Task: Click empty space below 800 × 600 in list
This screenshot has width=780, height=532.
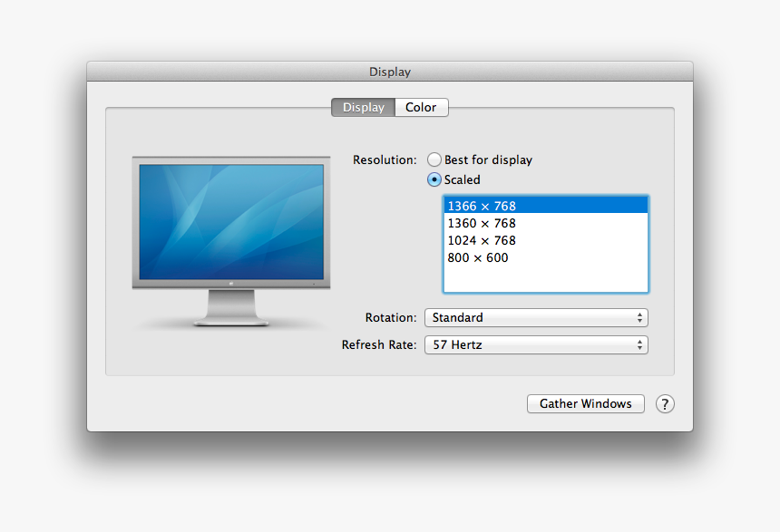Action: [x=545, y=279]
